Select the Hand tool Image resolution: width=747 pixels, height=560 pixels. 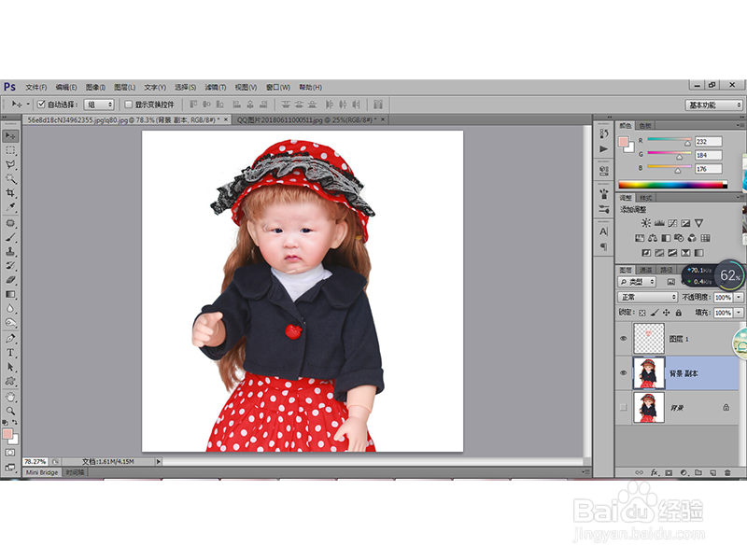click(x=10, y=397)
